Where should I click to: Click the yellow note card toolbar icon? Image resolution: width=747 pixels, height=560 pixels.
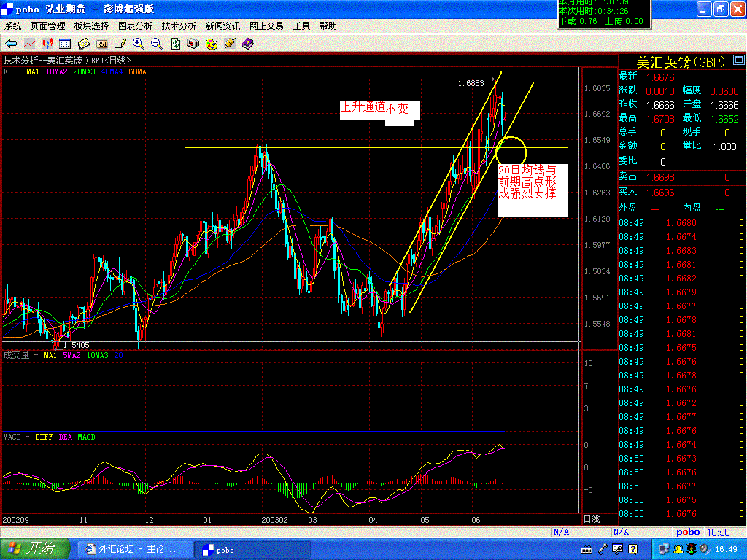(x=84, y=44)
